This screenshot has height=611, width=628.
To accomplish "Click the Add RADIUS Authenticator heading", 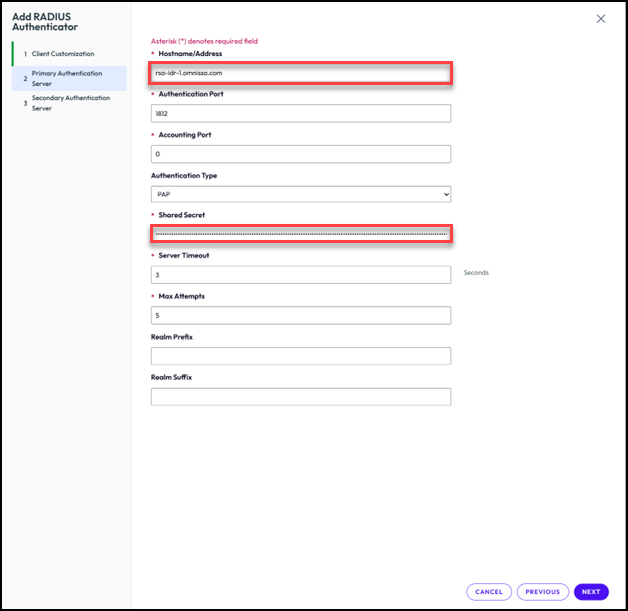I will (x=45, y=21).
